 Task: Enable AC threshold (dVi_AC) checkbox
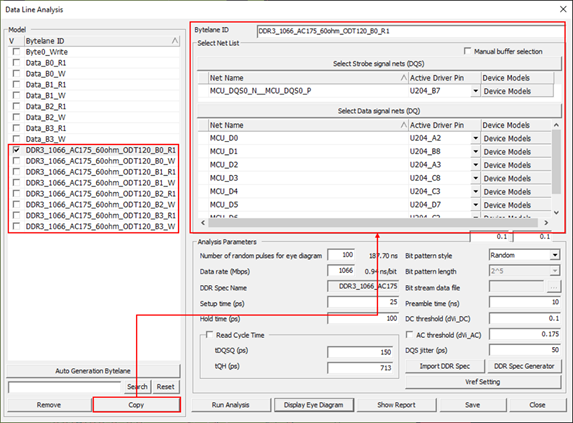410,335
